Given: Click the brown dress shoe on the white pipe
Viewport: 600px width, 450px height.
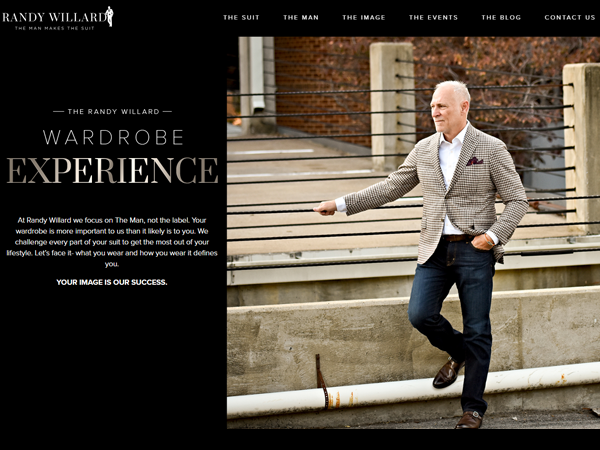Looking at the screenshot, I should 448,373.
